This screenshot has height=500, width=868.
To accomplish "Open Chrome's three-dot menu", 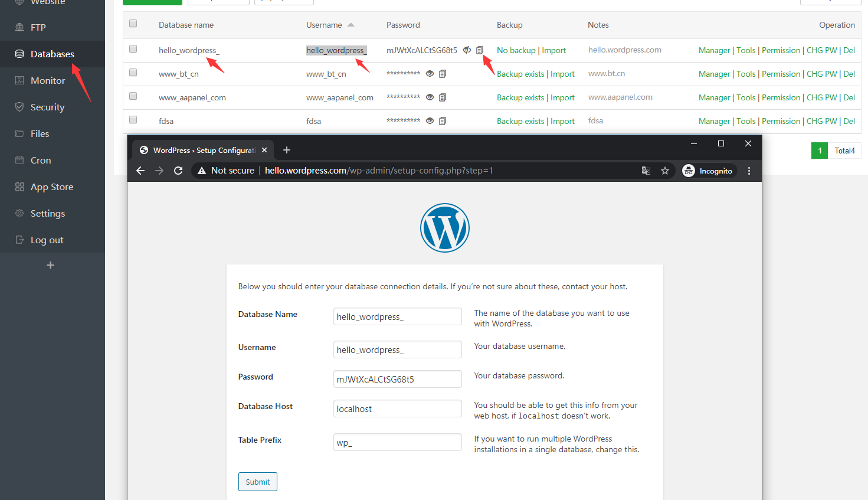I will (749, 171).
